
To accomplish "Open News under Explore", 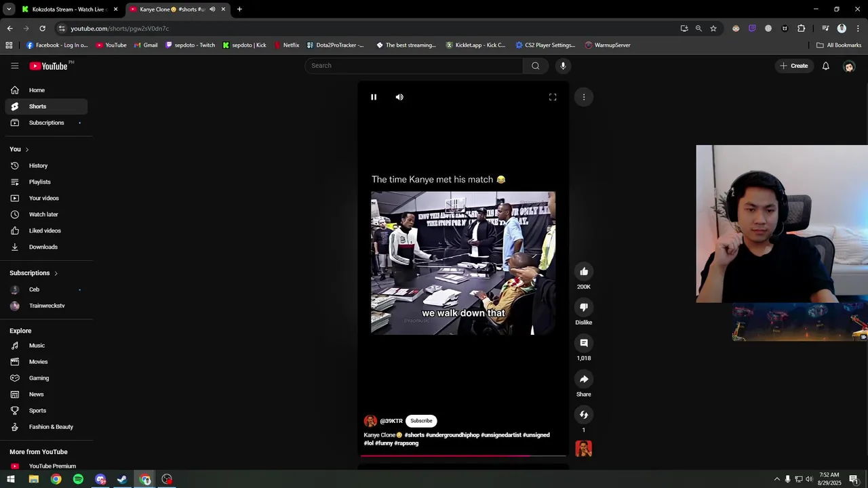I will [x=46, y=394].
